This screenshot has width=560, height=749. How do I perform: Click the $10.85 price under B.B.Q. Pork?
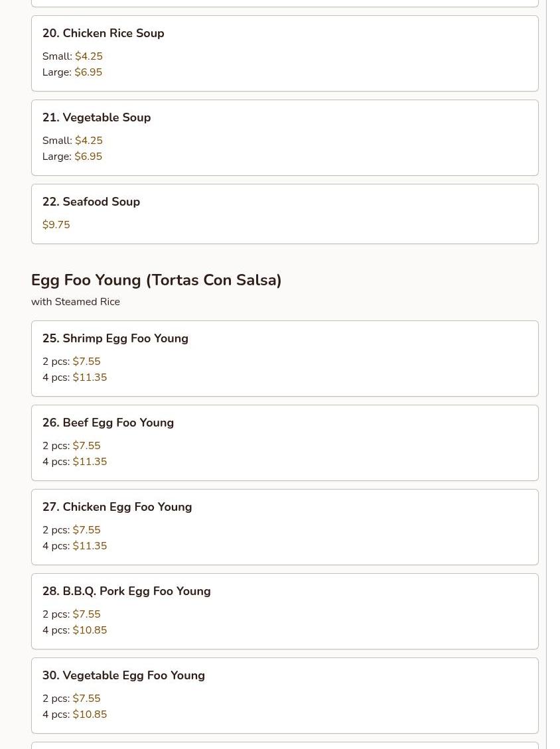89,630
